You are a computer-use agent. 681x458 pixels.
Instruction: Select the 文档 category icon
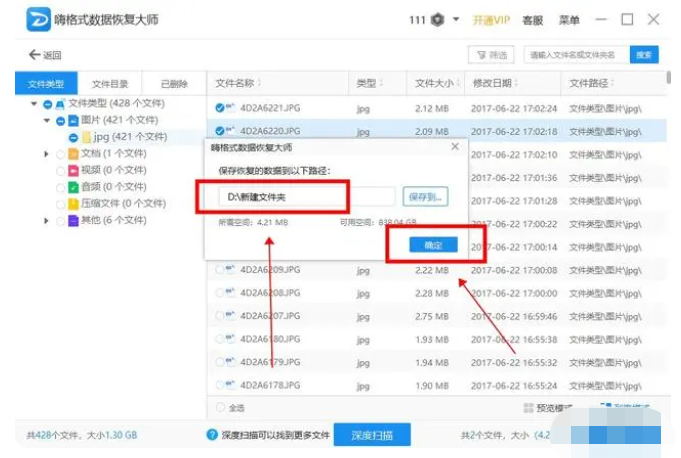[x=73, y=154]
